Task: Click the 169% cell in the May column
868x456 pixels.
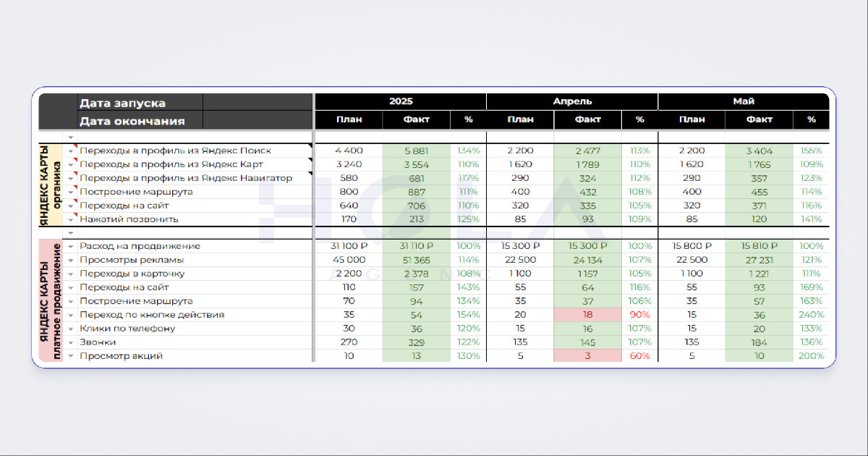Action: [811, 287]
